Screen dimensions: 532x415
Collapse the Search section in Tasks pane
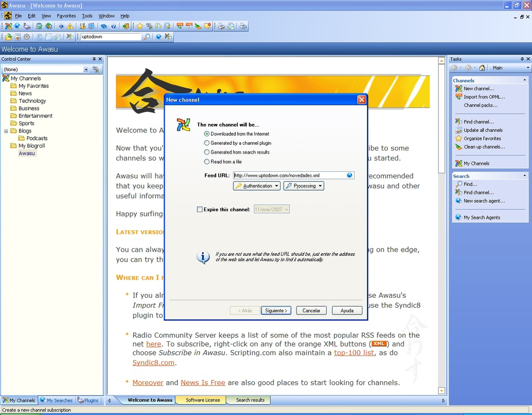tap(525, 176)
